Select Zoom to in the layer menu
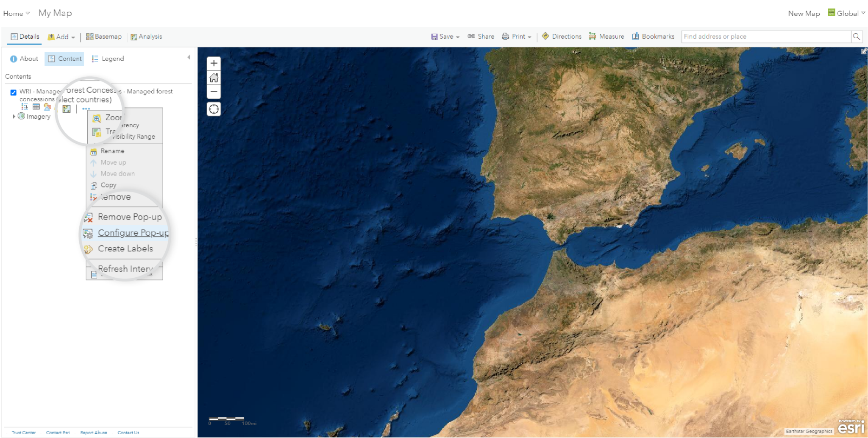The image size is (868, 438). [108, 117]
